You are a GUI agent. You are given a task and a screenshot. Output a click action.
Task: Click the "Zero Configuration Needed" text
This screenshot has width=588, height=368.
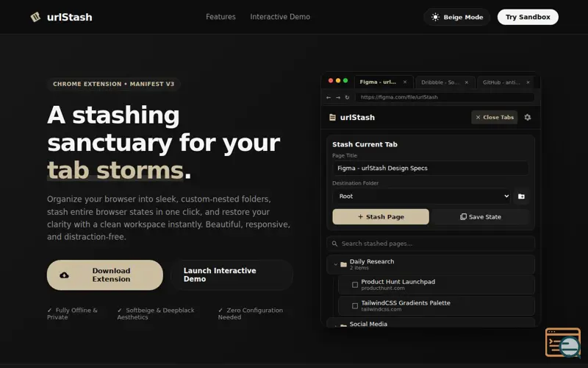251,314
